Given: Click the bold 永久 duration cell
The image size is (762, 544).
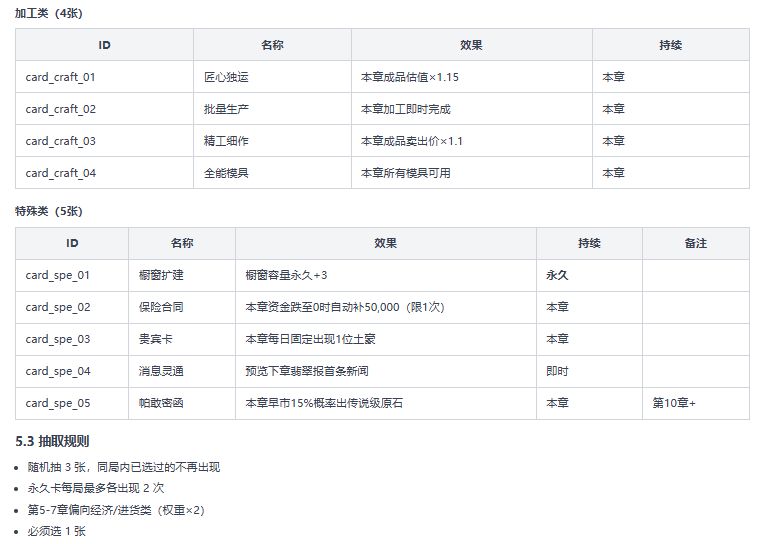Looking at the screenshot, I should 589,275.
